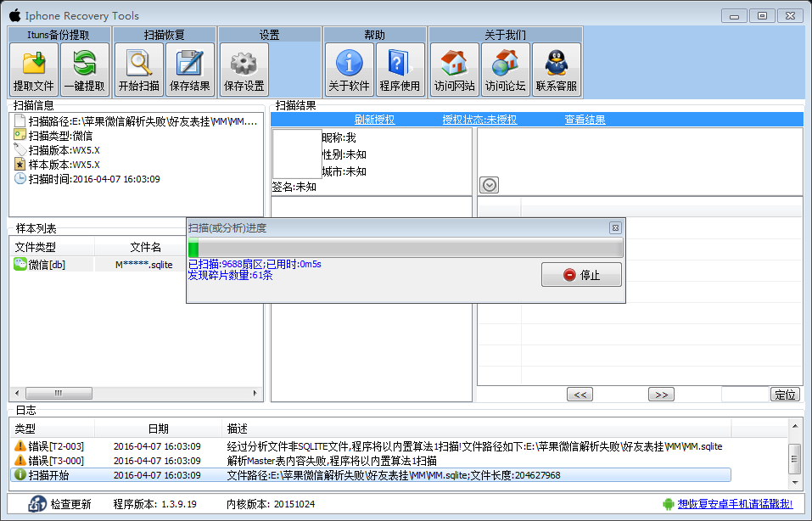Open the 设置 tab group

pos(269,35)
